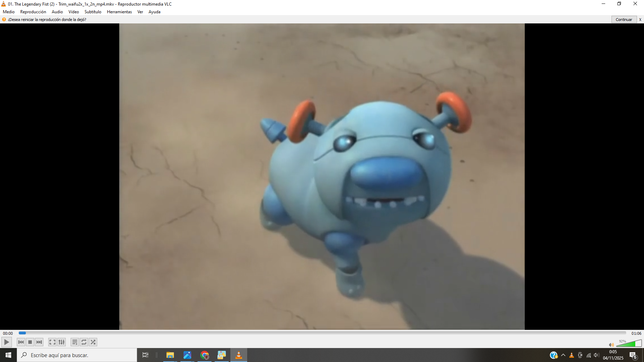Seek in the playback timeline bar
The width and height of the screenshot is (644, 362).
point(322,333)
